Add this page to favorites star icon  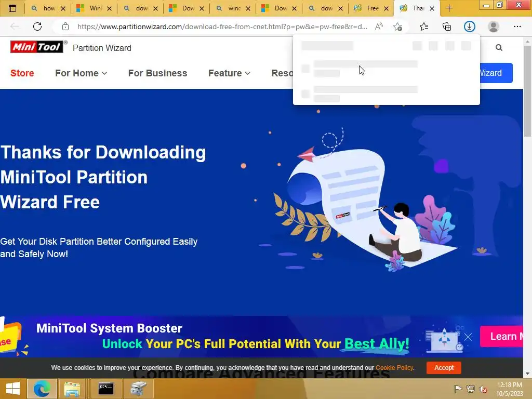coord(397,26)
